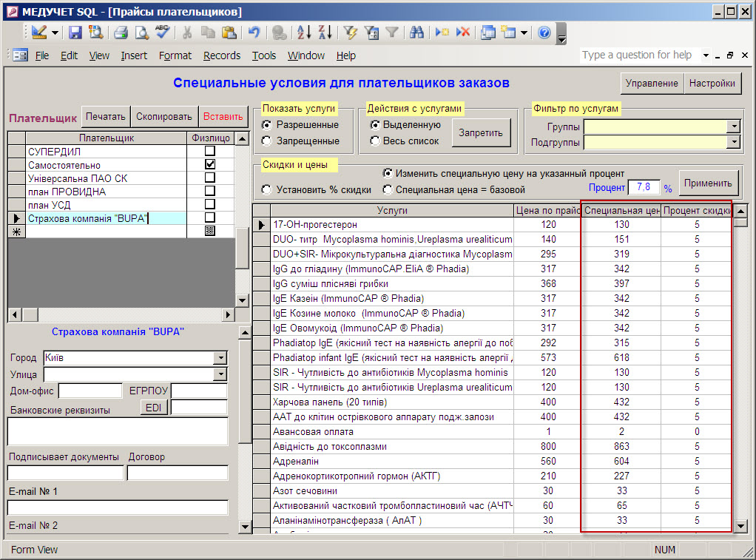Image resolution: width=756 pixels, height=560 pixels.
Task: Click the Print toolbar icon
Action: pos(121,33)
